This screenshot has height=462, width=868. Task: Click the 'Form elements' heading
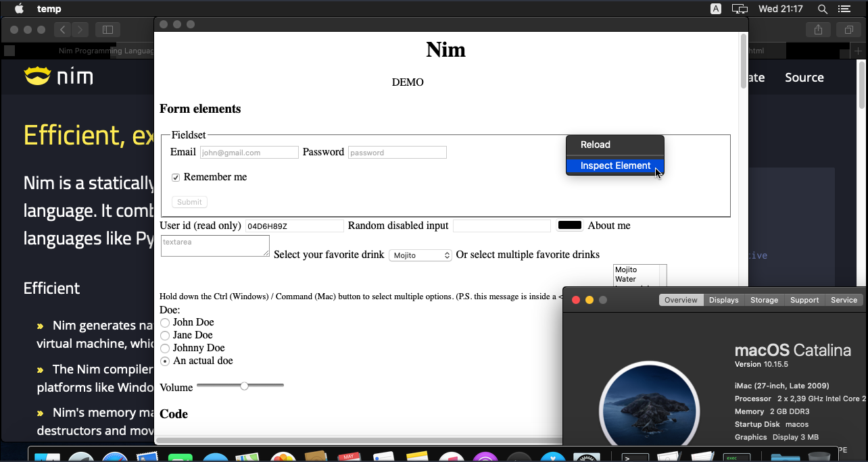coord(200,109)
